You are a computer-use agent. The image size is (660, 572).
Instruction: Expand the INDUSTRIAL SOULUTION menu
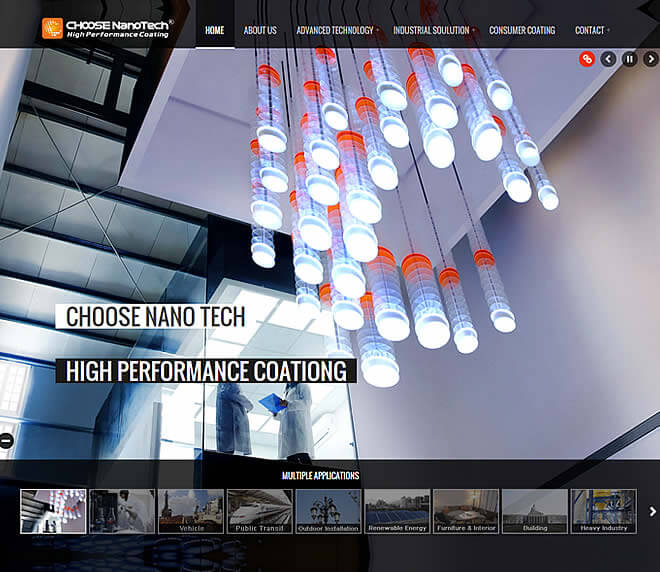point(432,30)
